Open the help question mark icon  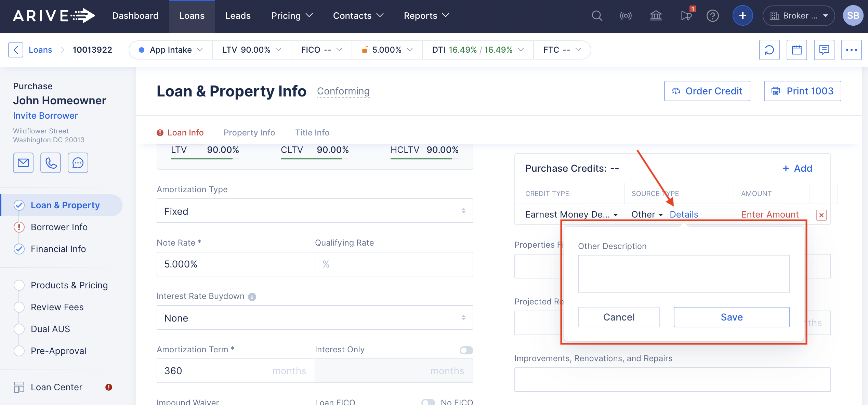[x=712, y=16]
